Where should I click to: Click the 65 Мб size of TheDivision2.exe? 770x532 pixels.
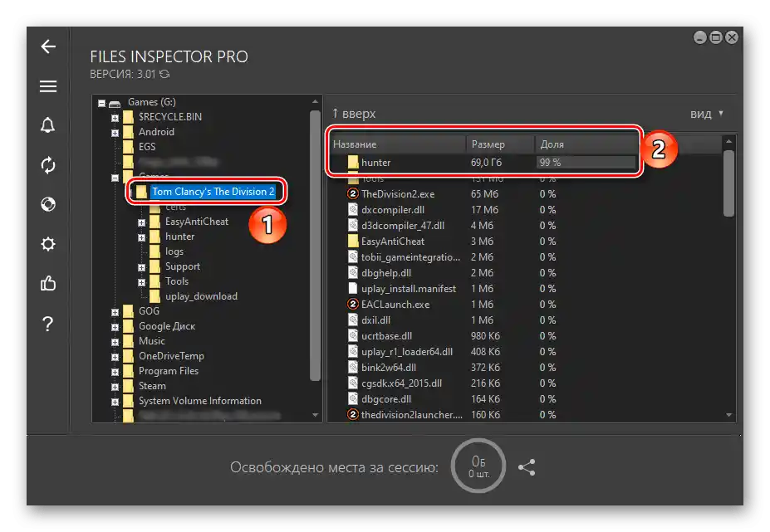(x=484, y=194)
